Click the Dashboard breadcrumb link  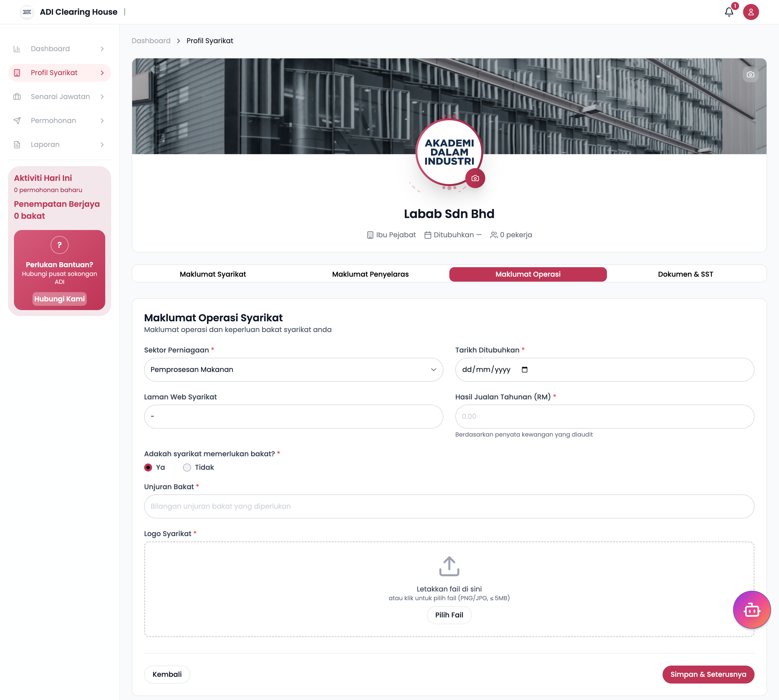[151, 41]
